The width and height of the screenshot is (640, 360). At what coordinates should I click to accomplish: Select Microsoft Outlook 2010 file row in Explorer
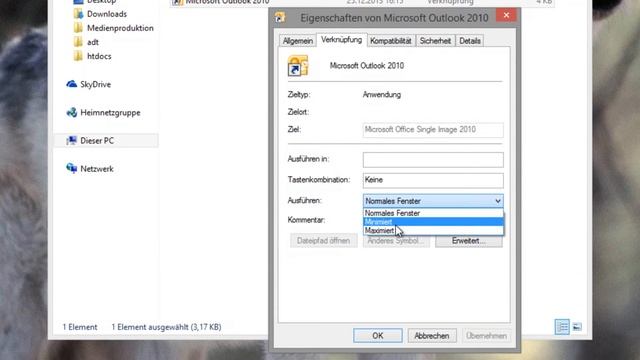click(361, 2)
